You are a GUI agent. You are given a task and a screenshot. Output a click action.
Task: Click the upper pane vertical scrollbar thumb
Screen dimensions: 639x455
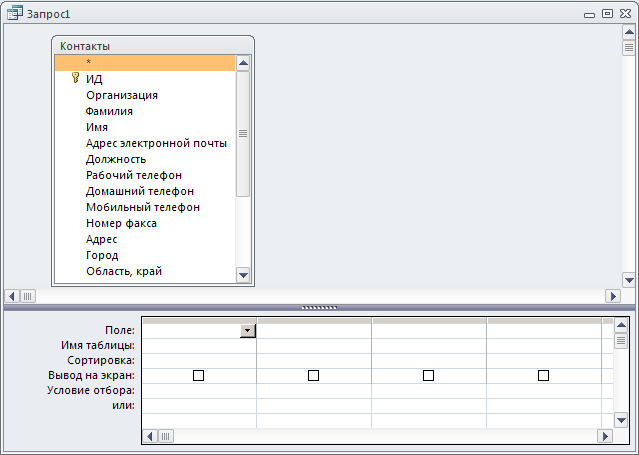click(629, 47)
